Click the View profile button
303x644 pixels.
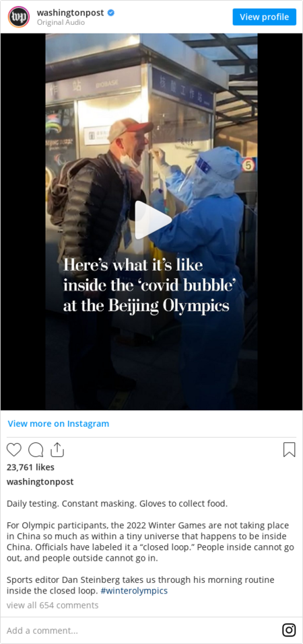click(x=265, y=17)
